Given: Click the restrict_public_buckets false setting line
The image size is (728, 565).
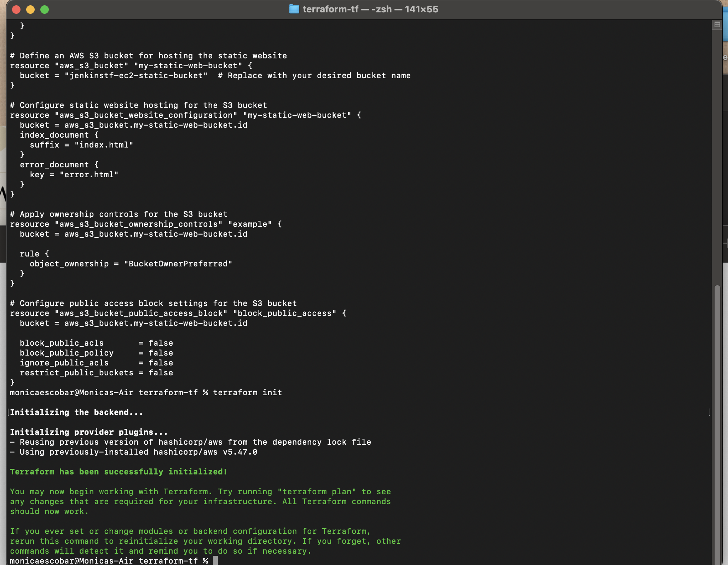Looking at the screenshot, I should pyautogui.click(x=96, y=373).
